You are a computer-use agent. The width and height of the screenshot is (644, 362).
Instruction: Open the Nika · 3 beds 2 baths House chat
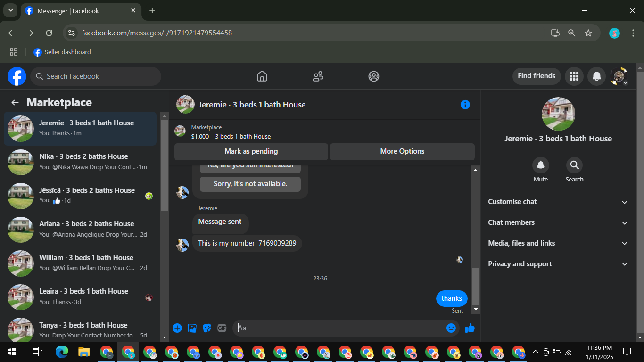pyautogui.click(x=80, y=162)
